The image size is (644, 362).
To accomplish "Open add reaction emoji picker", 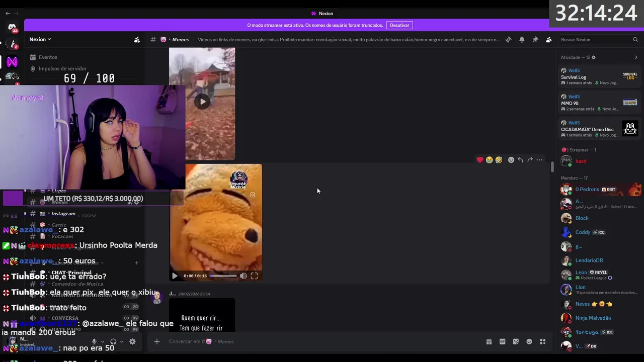I will [511, 160].
